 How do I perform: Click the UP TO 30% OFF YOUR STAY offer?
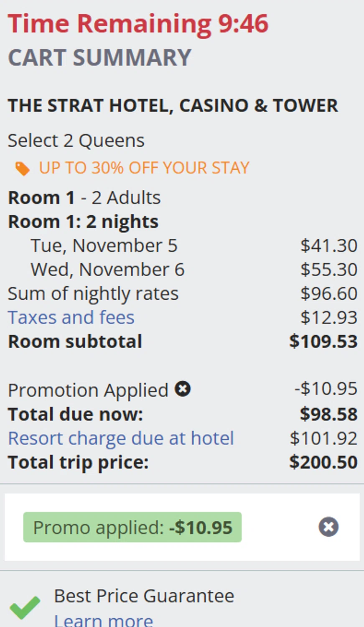[x=144, y=168]
